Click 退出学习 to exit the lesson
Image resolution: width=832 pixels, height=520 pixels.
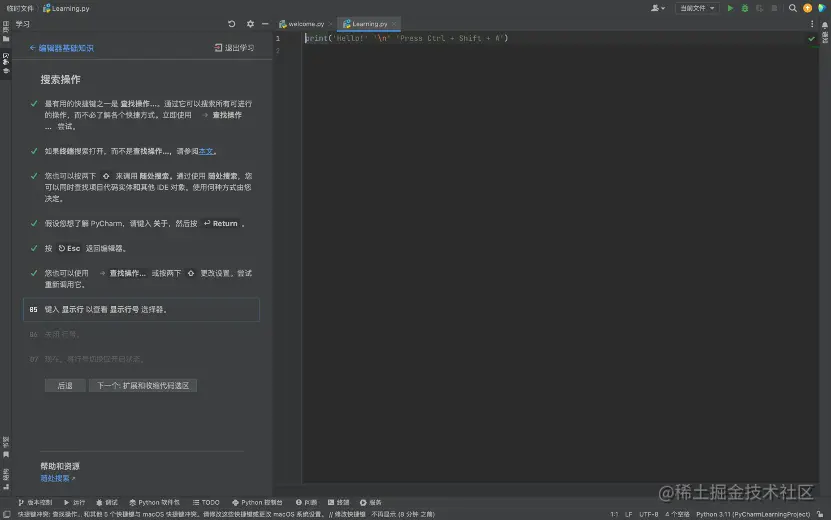tap(234, 48)
